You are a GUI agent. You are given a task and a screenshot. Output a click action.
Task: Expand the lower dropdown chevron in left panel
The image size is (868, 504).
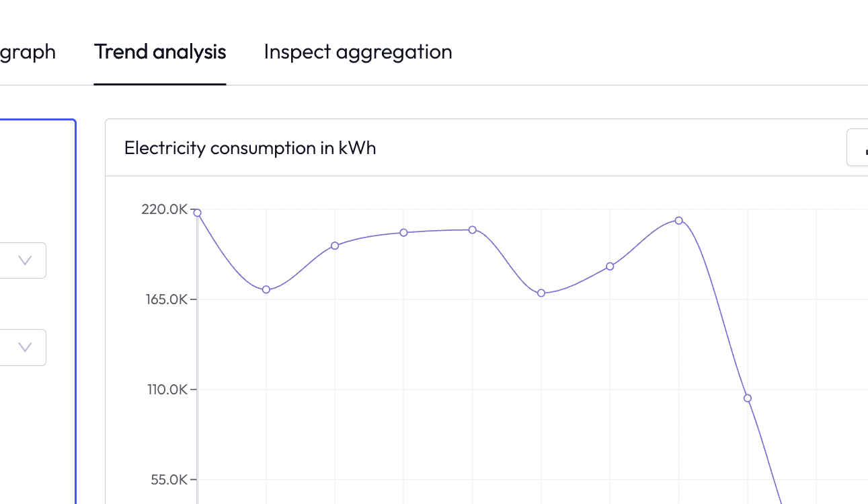coord(25,347)
